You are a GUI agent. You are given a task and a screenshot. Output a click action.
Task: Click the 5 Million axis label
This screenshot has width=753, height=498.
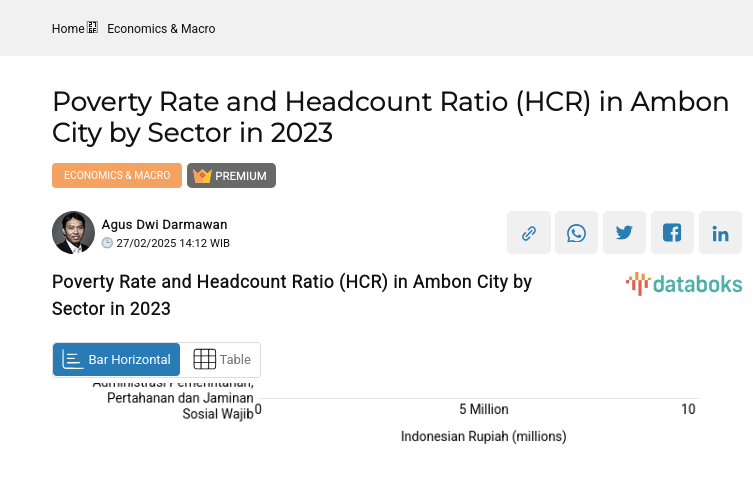click(x=484, y=409)
